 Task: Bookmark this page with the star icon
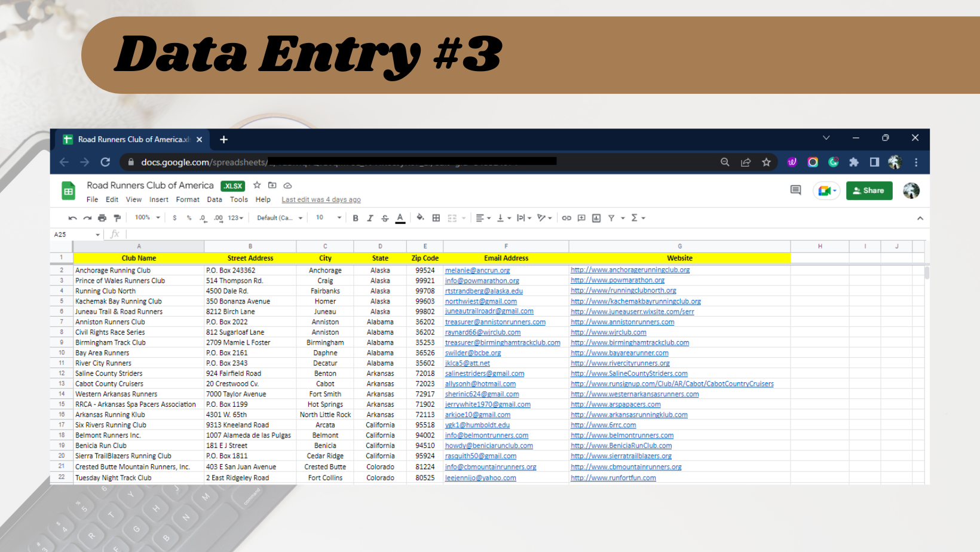click(766, 162)
